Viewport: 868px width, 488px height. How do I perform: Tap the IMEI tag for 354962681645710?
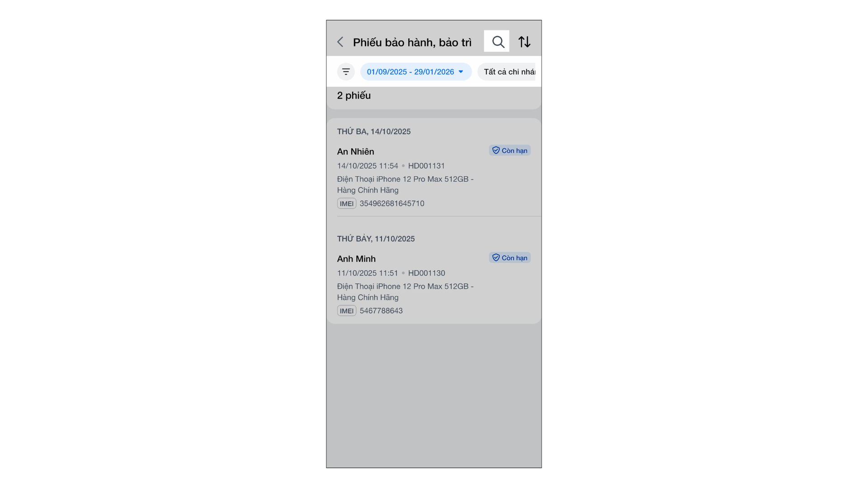[x=347, y=203]
